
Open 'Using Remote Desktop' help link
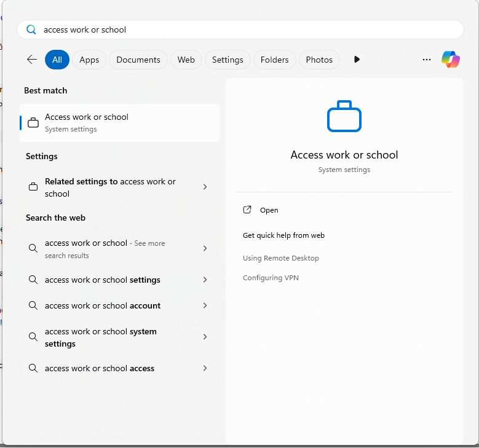pyautogui.click(x=281, y=258)
